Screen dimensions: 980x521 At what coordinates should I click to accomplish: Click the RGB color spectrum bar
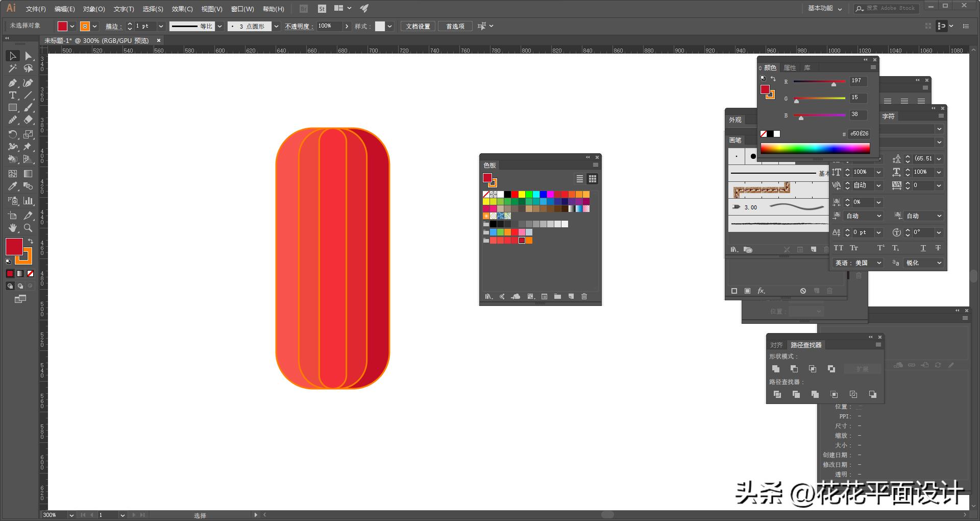(x=815, y=149)
